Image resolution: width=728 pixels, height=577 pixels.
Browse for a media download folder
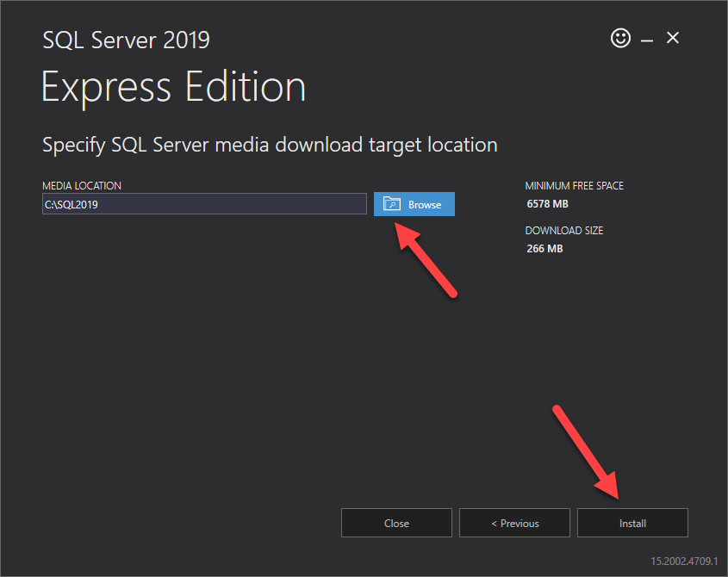click(414, 204)
